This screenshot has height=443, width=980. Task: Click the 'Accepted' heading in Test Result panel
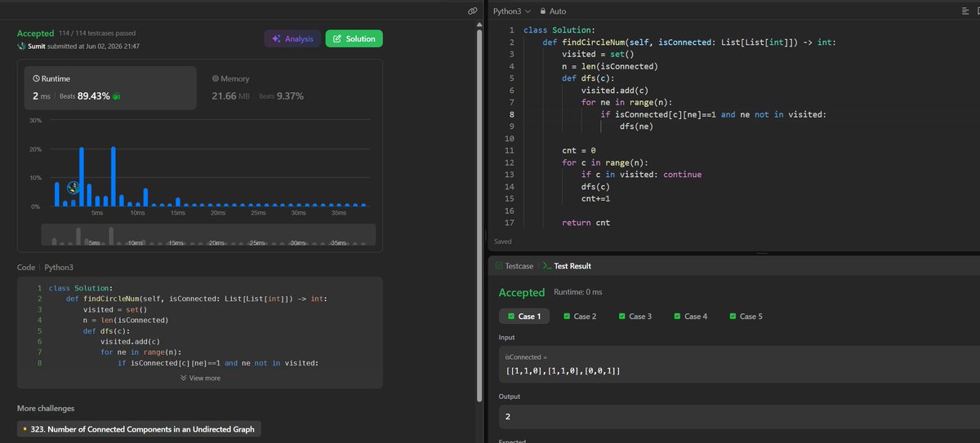[521, 292]
